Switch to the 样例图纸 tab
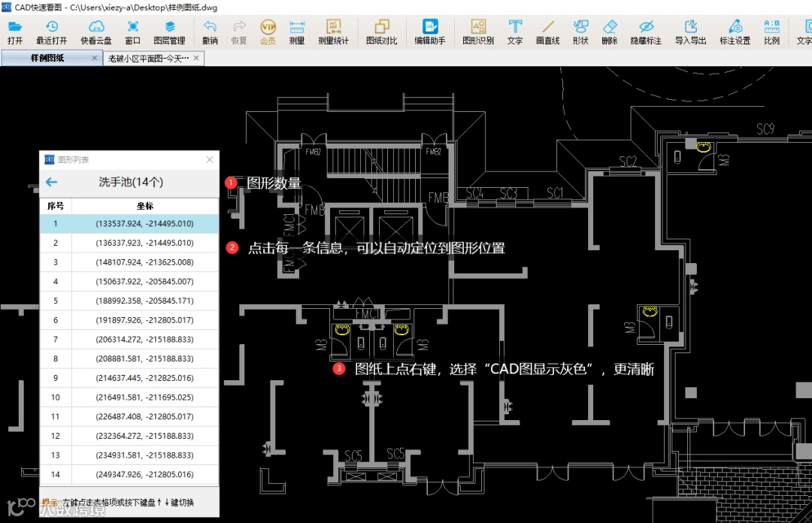This screenshot has height=523, width=812. (47, 58)
